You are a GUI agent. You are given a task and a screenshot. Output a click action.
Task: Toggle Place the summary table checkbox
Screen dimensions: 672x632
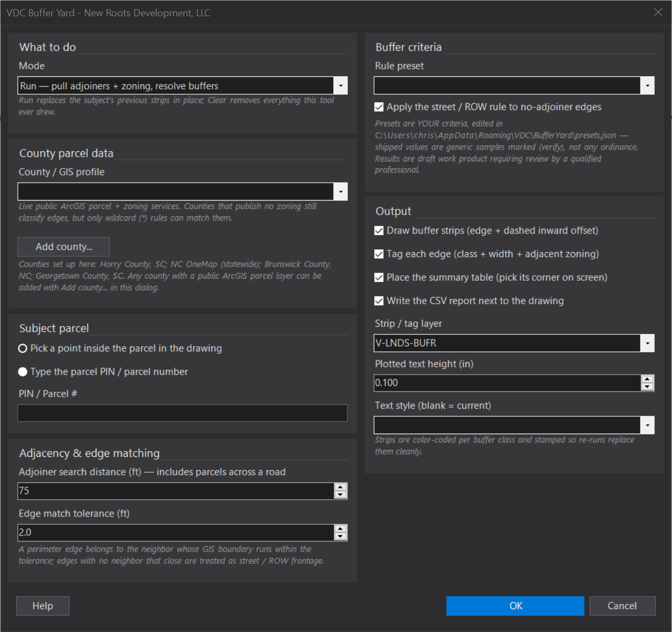tap(379, 278)
